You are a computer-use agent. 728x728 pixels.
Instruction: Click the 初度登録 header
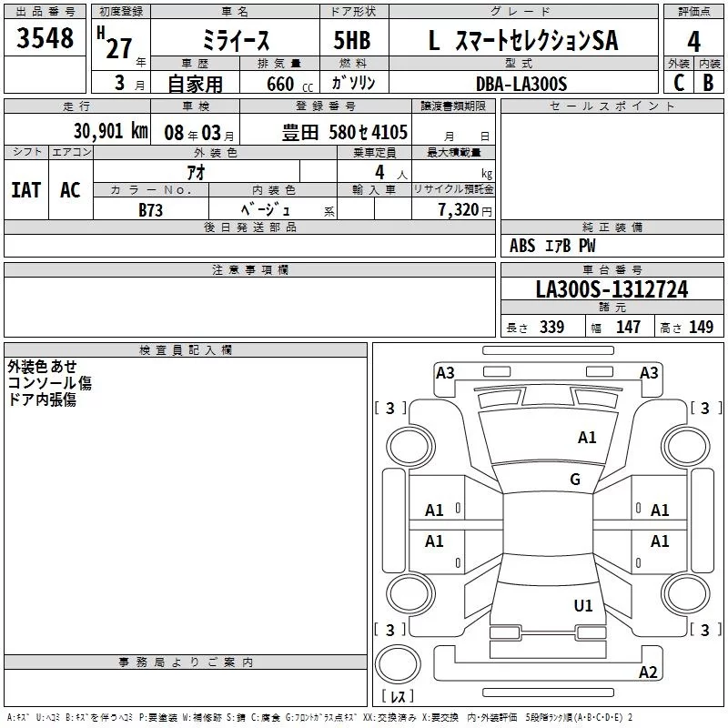tap(121, 12)
